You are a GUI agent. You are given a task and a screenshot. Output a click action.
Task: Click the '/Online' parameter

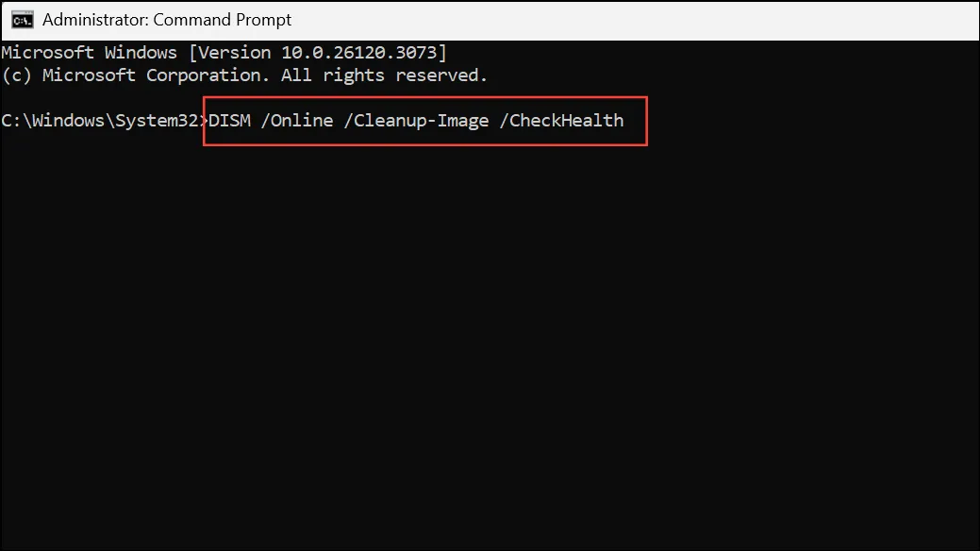pyautogui.click(x=297, y=121)
